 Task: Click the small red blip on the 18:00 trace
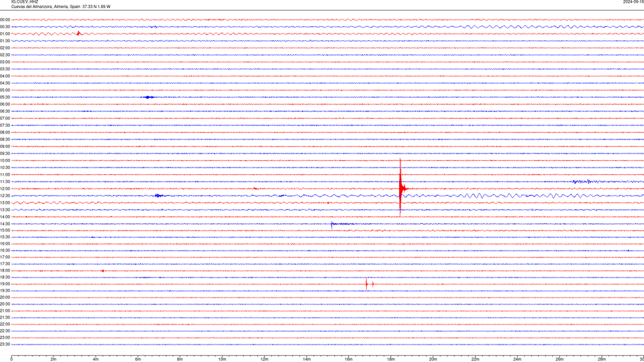coord(103,271)
